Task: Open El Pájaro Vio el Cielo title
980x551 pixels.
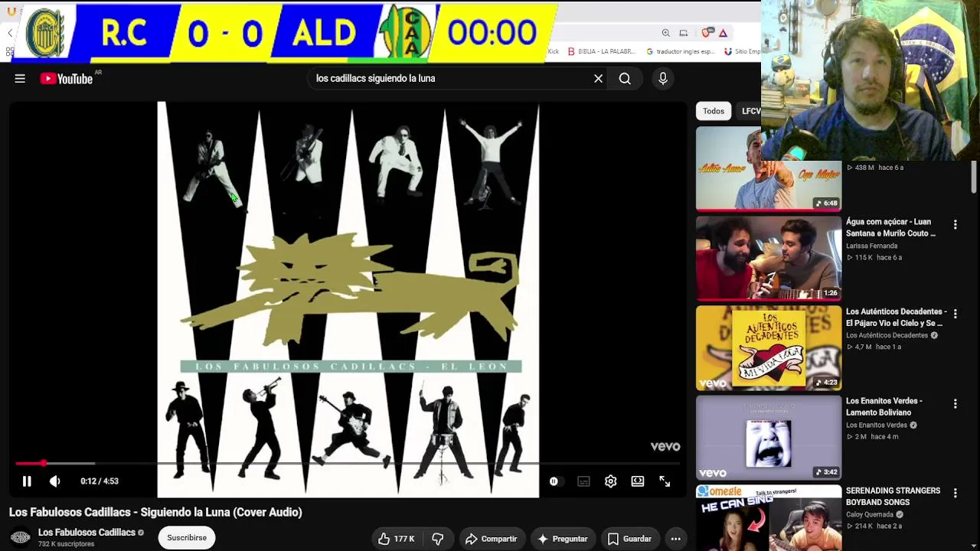Action: point(897,317)
